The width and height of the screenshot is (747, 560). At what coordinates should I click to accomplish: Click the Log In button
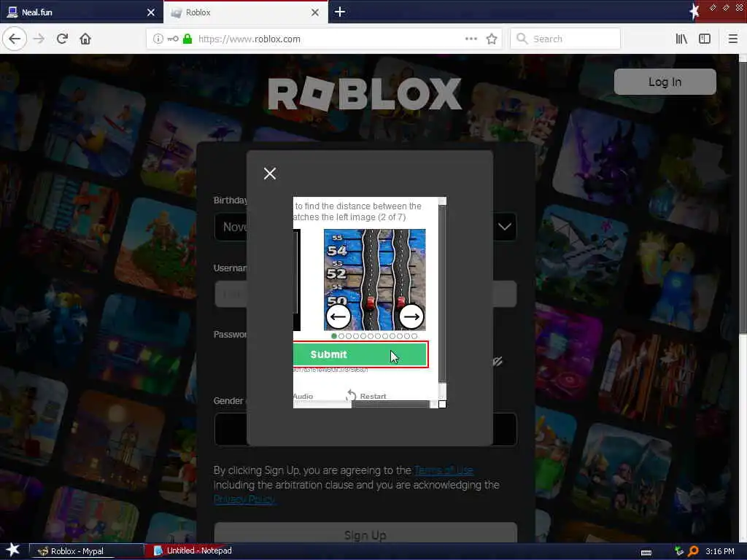tap(665, 82)
